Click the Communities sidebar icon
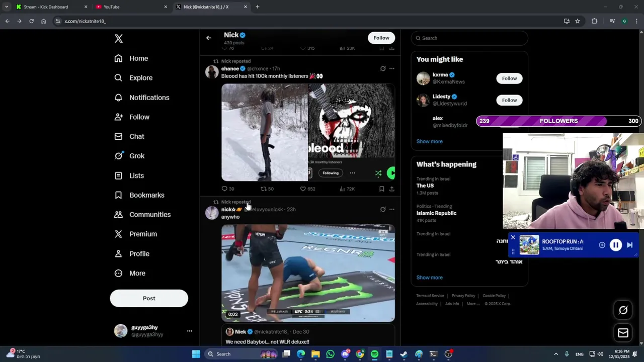This screenshot has width=644, height=362. coord(118,215)
